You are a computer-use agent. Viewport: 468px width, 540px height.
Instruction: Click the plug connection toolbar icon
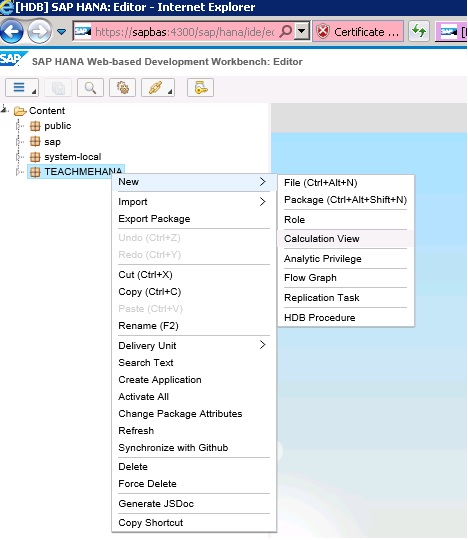pyautogui.click(x=158, y=88)
